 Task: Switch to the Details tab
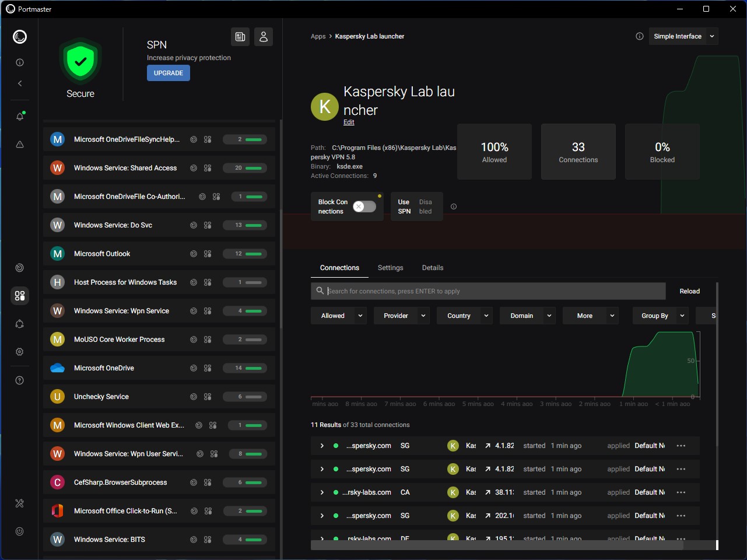coord(433,268)
